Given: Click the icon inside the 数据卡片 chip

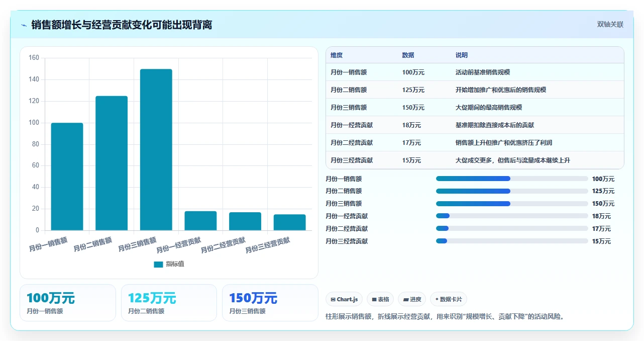Looking at the screenshot, I should point(437,299).
